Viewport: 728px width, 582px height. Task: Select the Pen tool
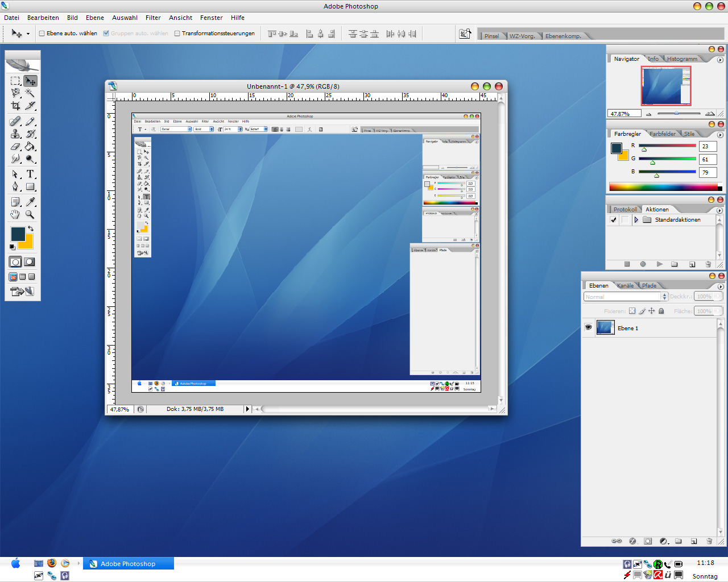point(15,186)
